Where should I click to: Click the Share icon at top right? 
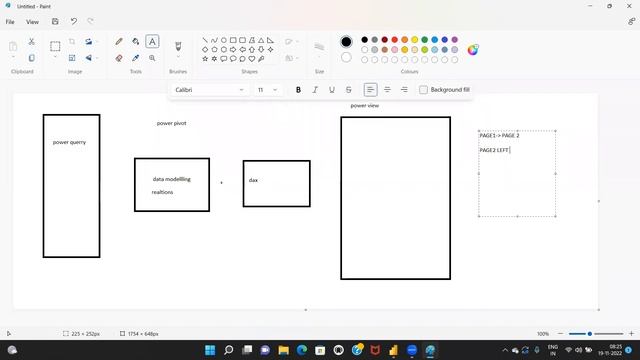pyautogui.click(x=631, y=22)
